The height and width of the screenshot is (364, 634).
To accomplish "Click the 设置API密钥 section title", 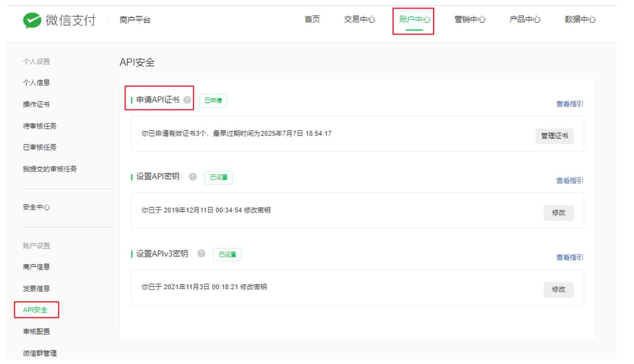I will (x=158, y=177).
